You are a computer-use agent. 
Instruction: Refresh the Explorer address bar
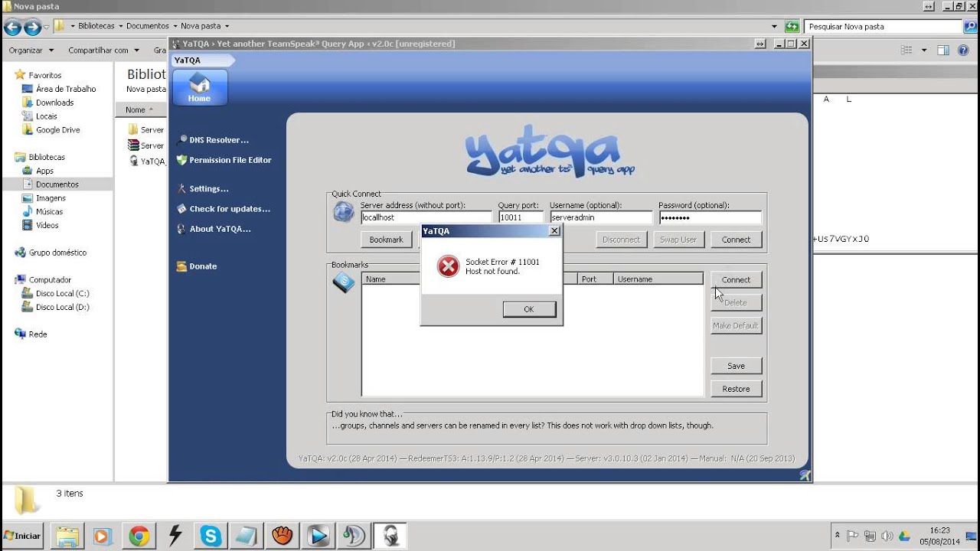[x=792, y=27]
